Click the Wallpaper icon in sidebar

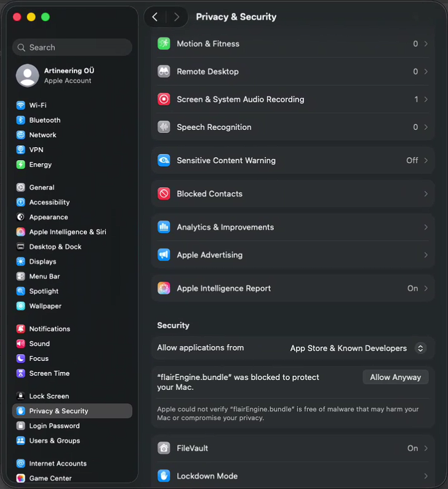pyautogui.click(x=20, y=306)
